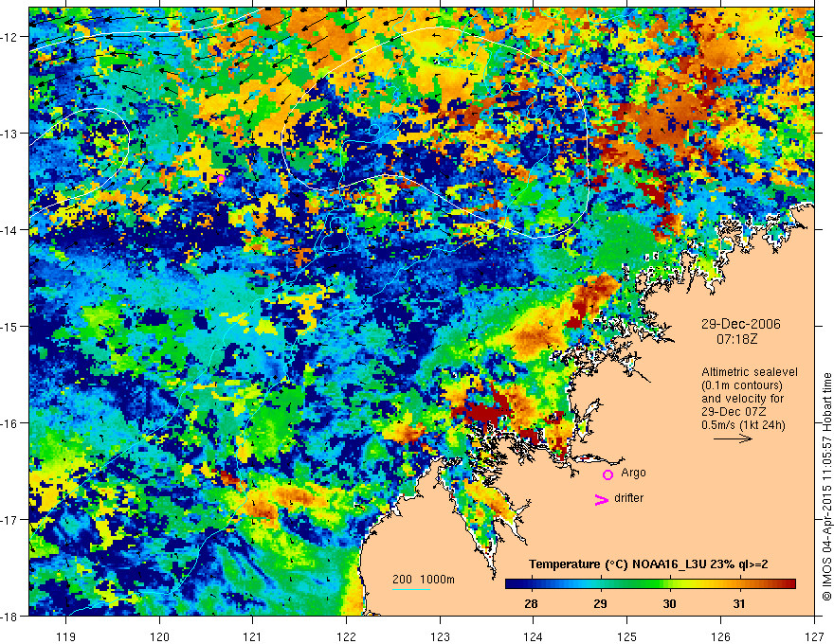834x644 pixels.
Task: Click the '200 1000m' depth label
Action: (424, 580)
